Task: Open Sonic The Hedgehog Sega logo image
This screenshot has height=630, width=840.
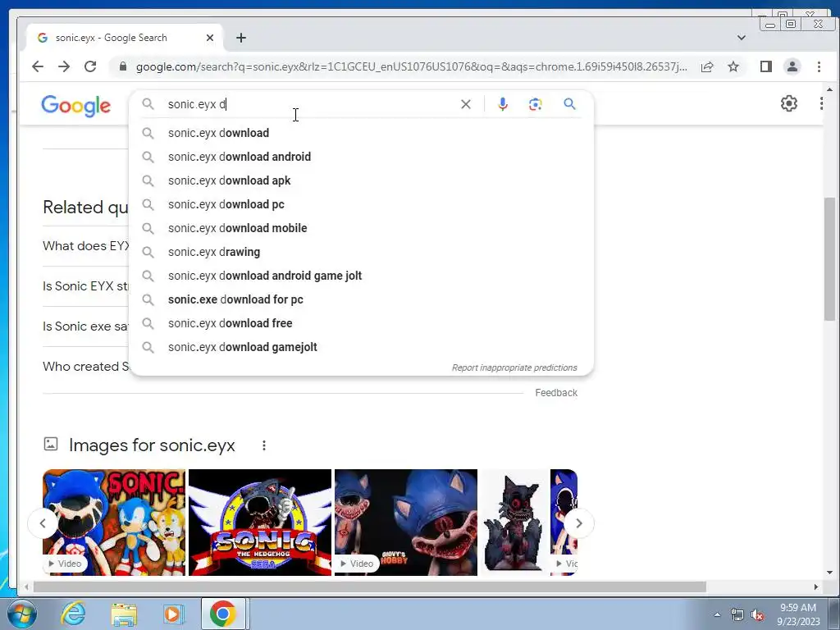Action: (x=260, y=523)
